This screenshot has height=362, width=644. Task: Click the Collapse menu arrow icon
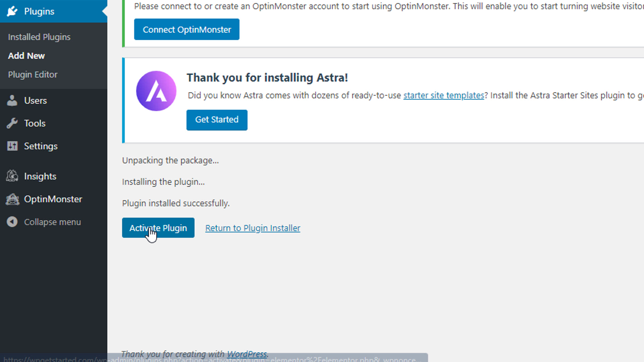click(x=12, y=222)
